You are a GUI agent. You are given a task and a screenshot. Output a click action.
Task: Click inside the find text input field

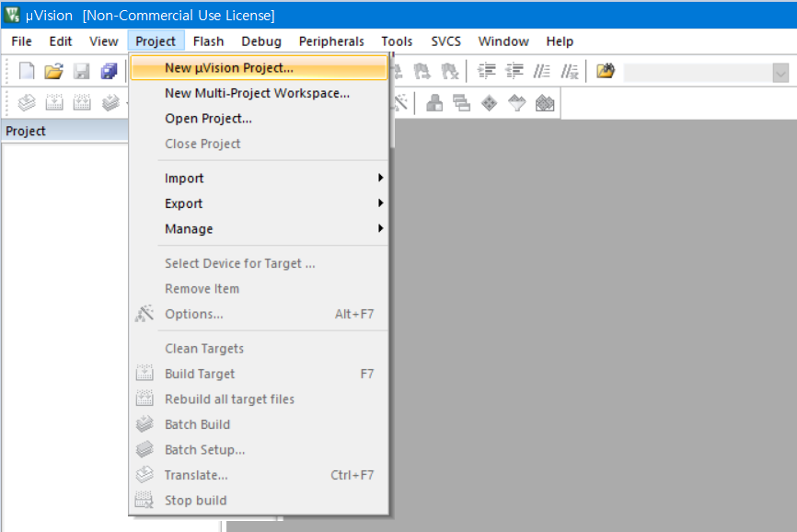[698, 73]
